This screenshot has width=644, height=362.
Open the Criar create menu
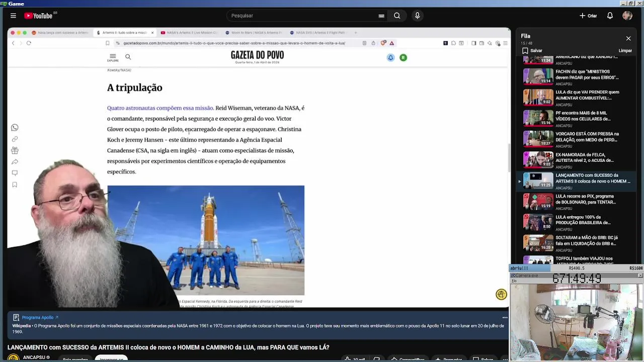pos(588,16)
